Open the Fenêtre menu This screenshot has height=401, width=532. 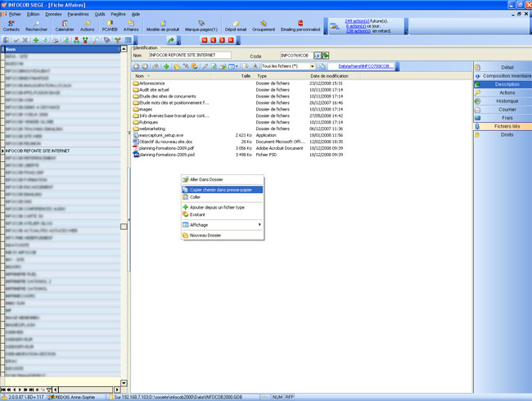pyautogui.click(x=118, y=14)
